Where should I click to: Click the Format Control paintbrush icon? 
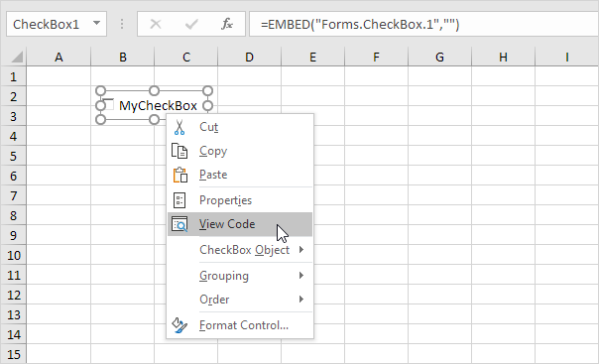(x=180, y=325)
